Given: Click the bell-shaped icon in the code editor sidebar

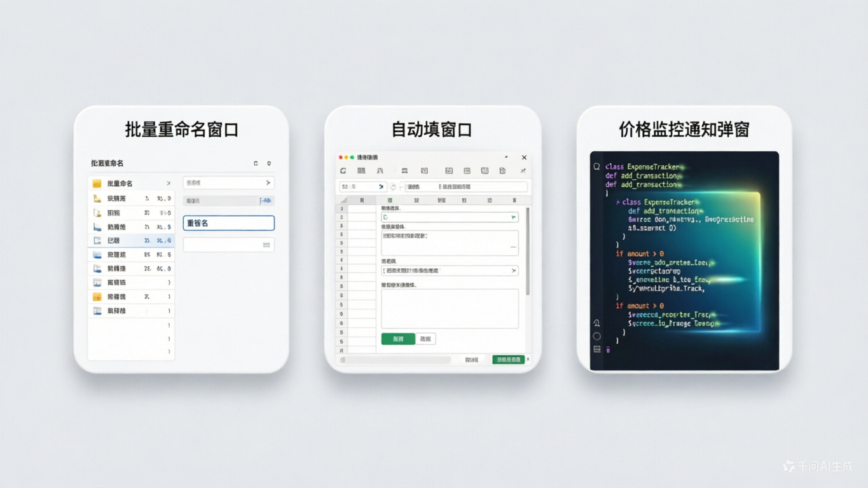Looking at the screenshot, I should (x=596, y=323).
